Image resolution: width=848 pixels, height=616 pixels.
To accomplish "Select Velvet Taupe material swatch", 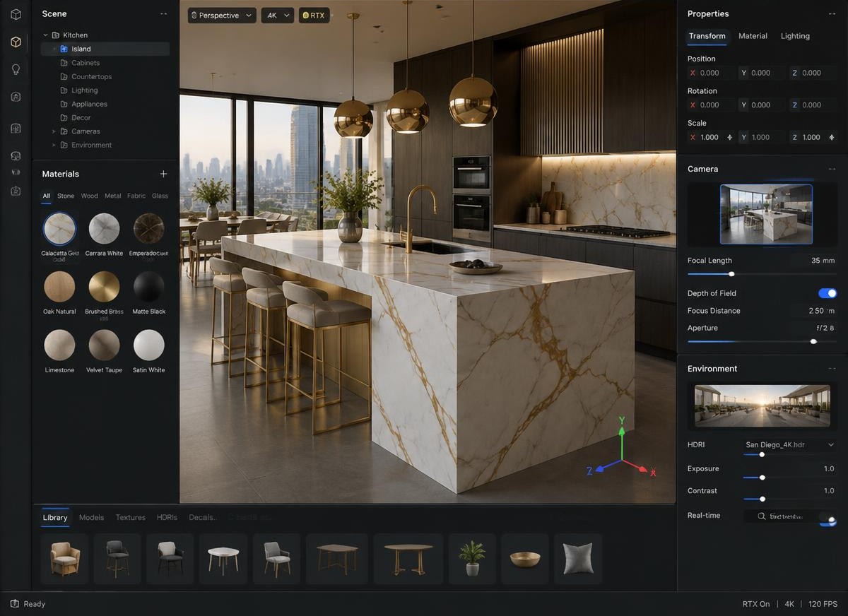I will [x=104, y=345].
